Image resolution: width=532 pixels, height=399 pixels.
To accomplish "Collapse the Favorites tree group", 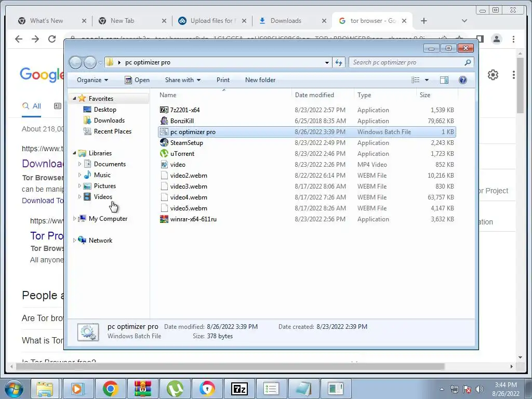I will click(74, 98).
